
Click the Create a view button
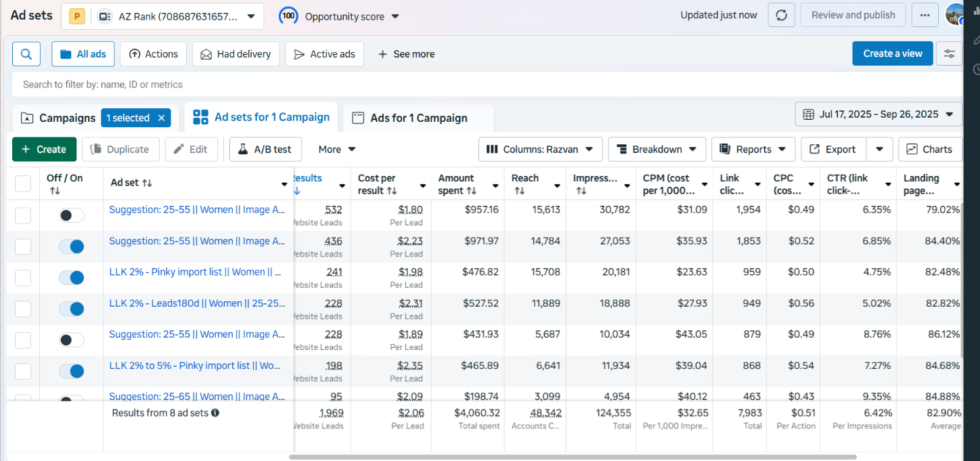(893, 53)
